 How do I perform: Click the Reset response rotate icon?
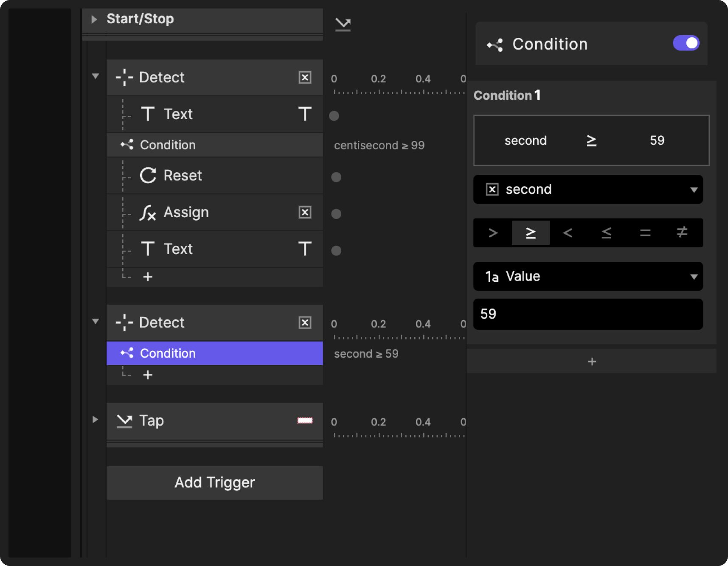148,176
